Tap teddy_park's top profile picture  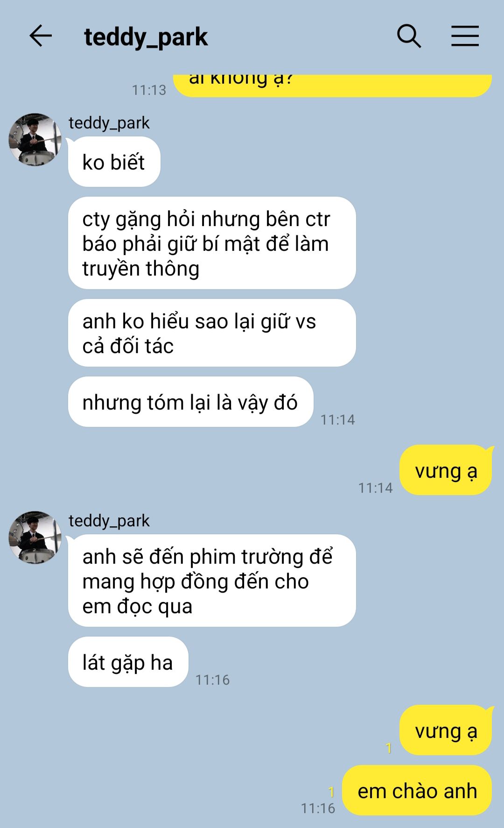pos(35,139)
